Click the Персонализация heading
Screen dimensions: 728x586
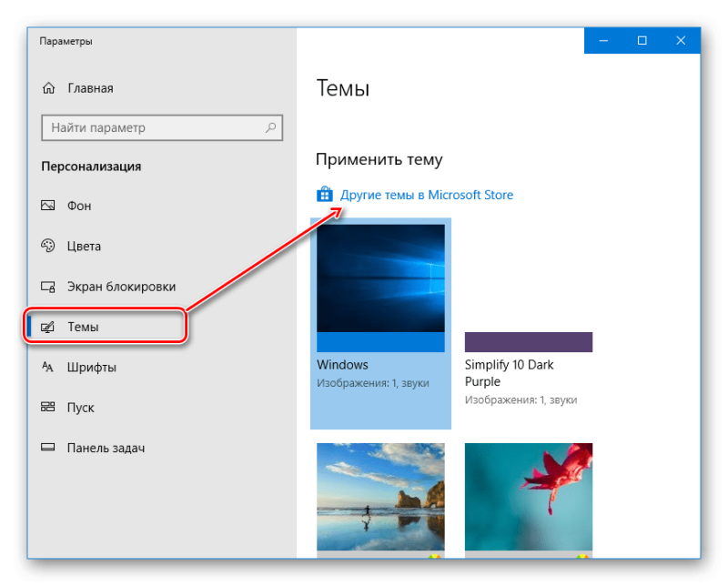point(91,167)
